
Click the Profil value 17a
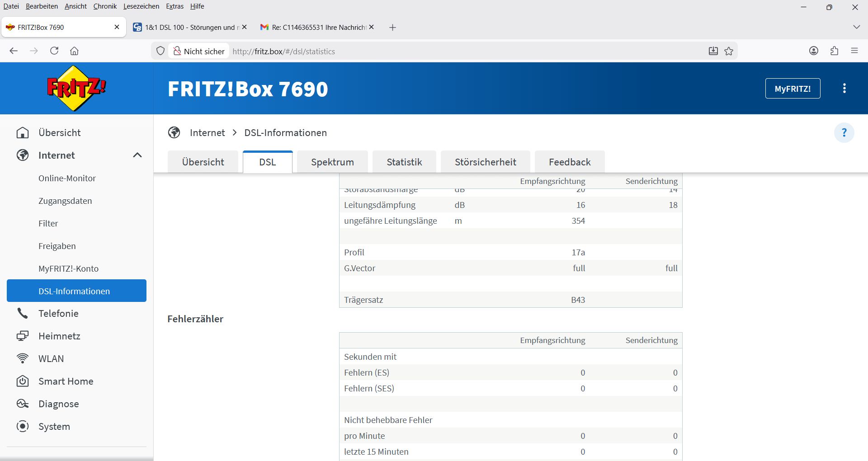pyautogui.click(x=578, y=252)
